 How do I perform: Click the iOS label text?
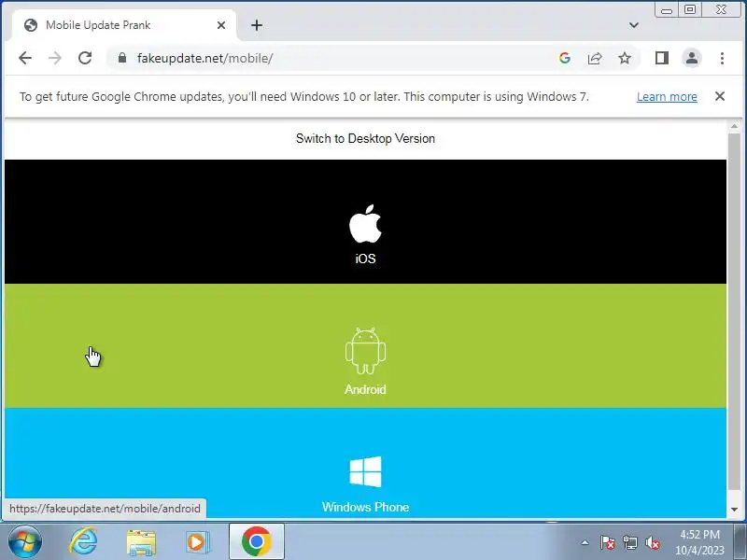tap(365, 259)
